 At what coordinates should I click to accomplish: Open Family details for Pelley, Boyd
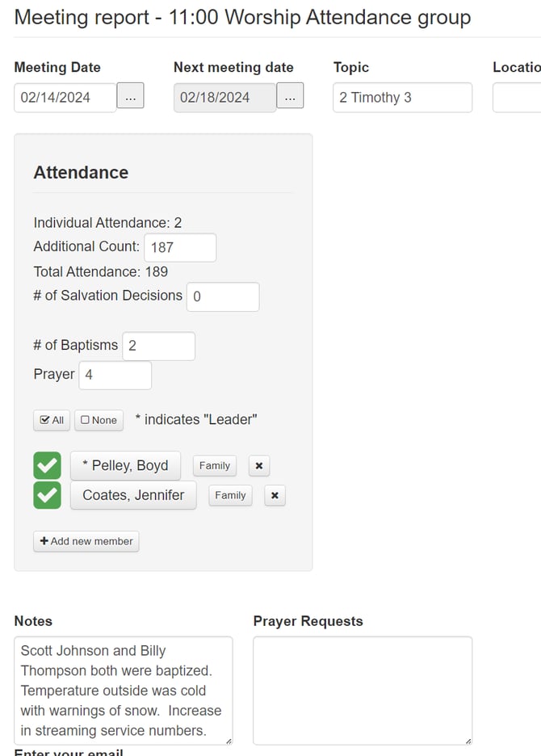point(214,465)
